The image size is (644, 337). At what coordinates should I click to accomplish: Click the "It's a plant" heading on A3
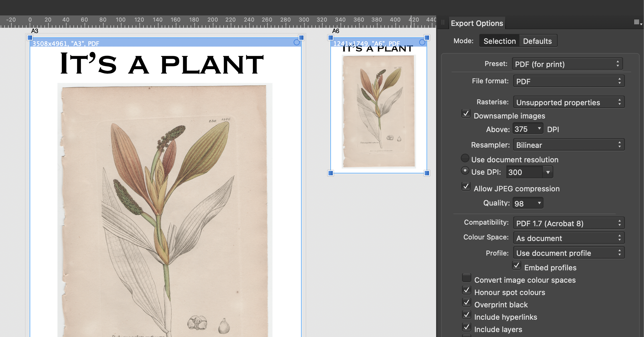point(162,64)
